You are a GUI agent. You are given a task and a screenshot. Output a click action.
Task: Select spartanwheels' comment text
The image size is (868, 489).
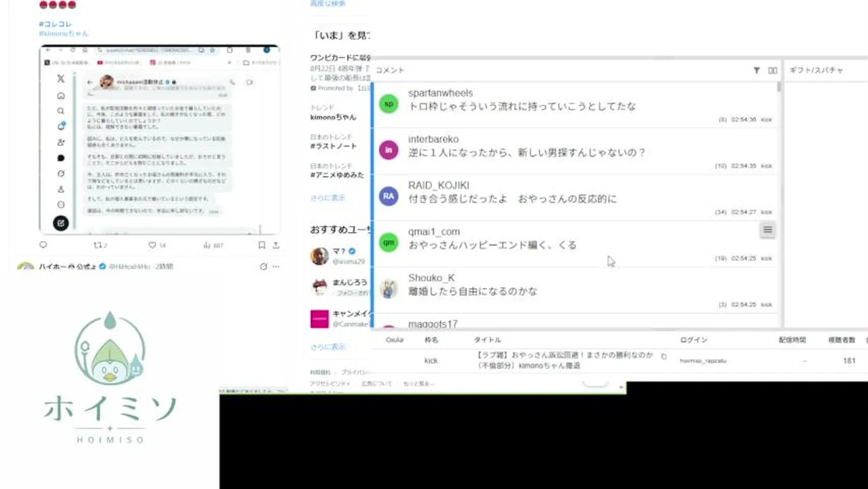pyautogui.click(x=522, y=106)
